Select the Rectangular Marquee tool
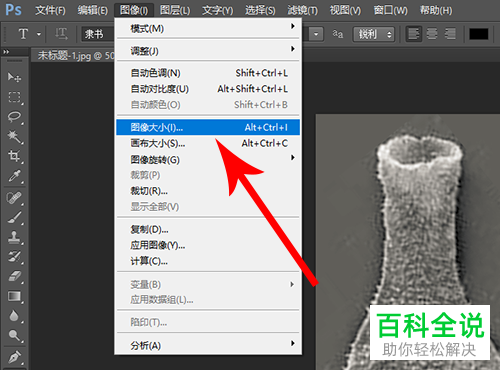 tap(14, 97)
